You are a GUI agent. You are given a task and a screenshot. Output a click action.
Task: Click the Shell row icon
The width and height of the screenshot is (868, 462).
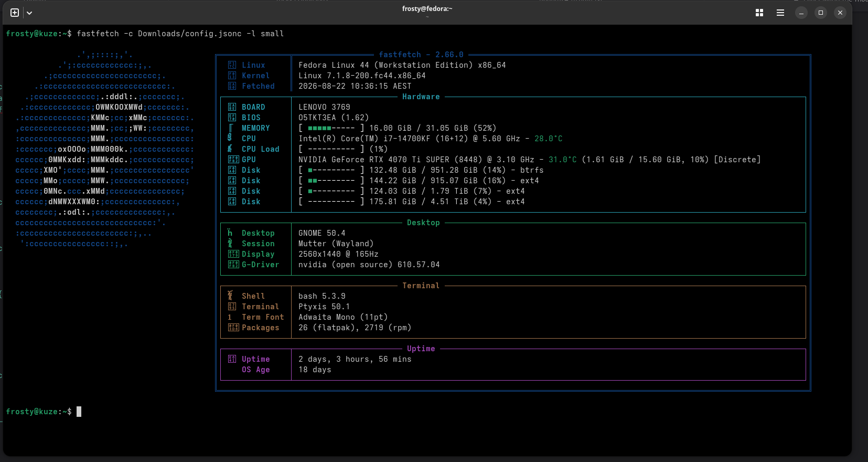point(230,296)
